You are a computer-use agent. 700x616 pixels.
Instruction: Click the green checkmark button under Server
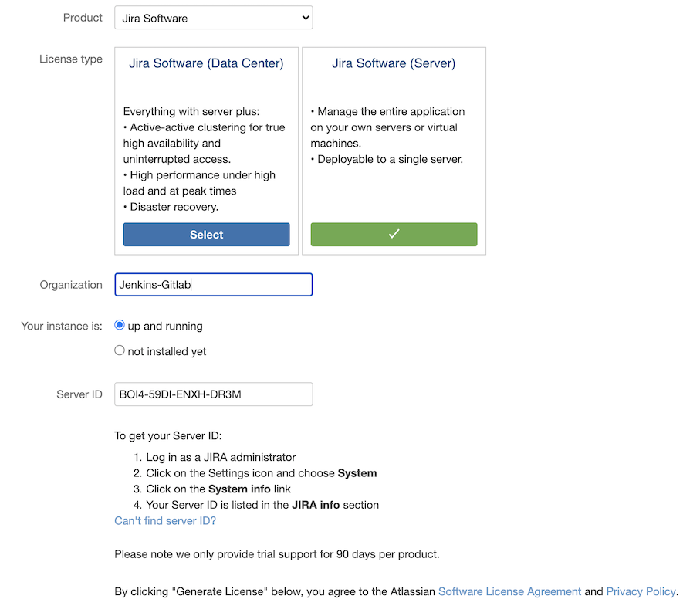point(394,235)
